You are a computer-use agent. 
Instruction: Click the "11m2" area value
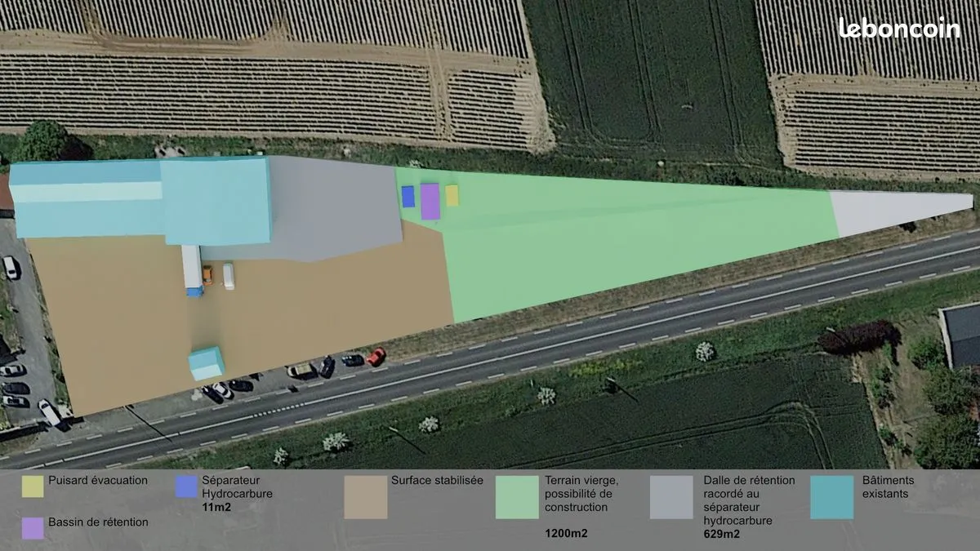216,507
